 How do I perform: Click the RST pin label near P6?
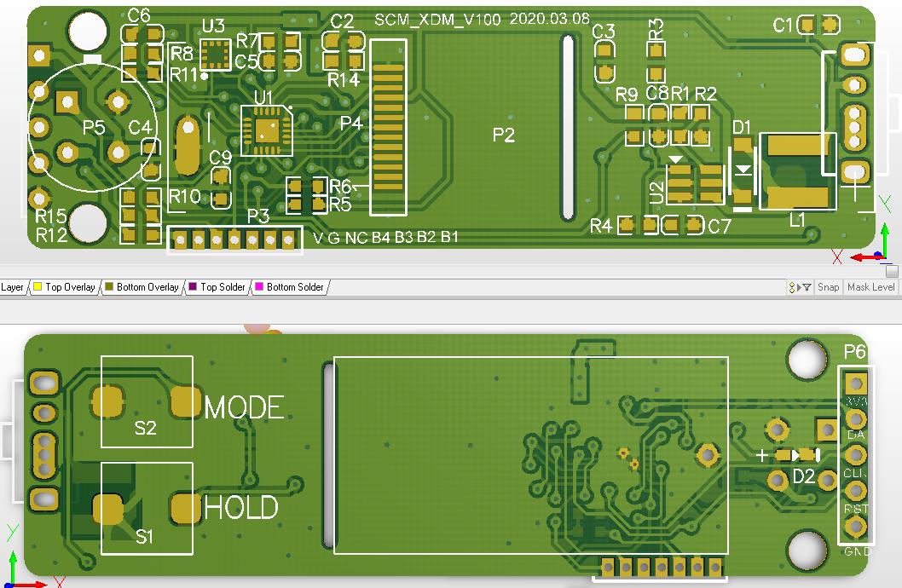coord(856,509)
